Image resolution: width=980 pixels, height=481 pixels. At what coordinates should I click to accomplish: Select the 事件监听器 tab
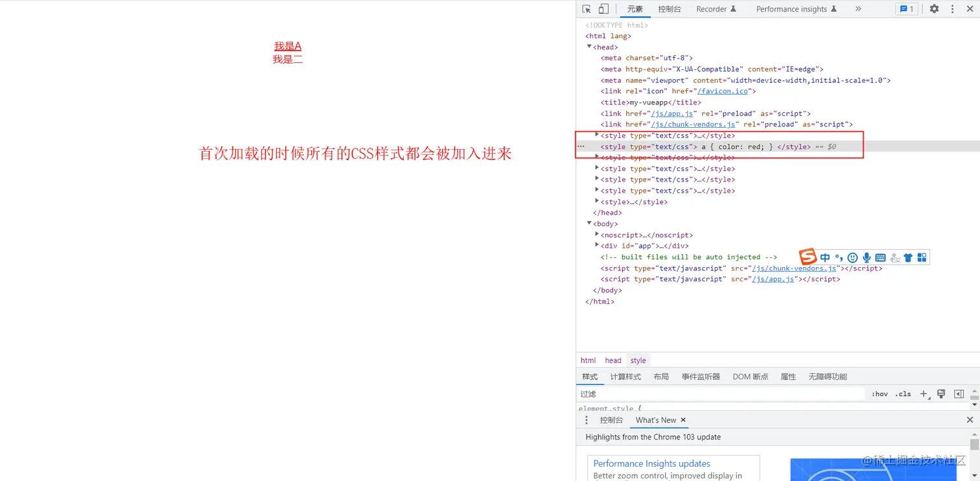tap(701, 377)
